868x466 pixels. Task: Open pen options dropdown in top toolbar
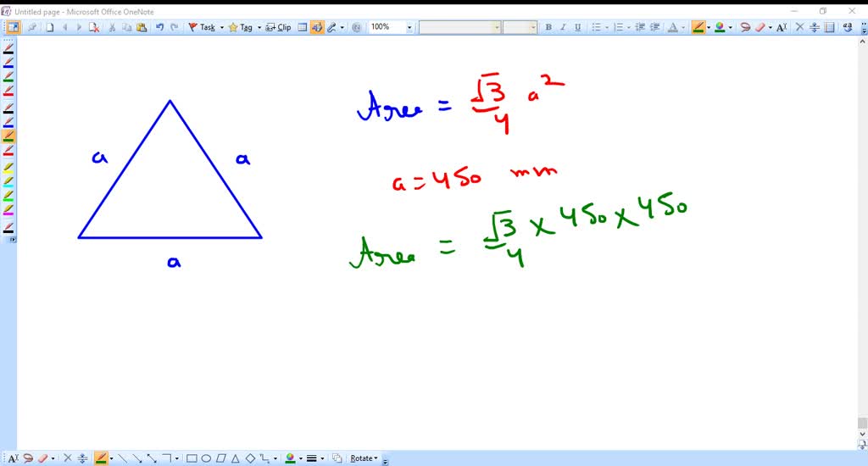(x=708, y=27)
